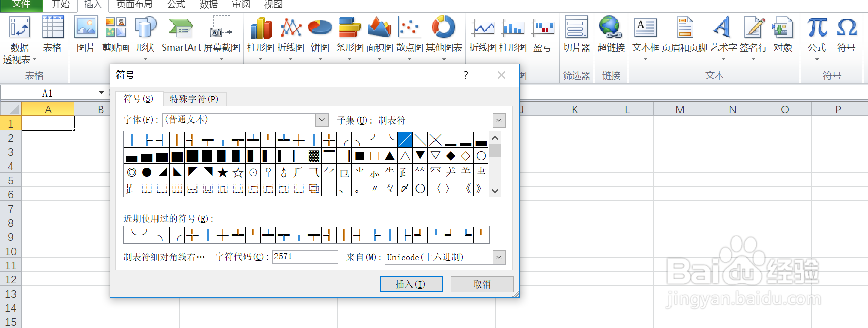Click the dialog help question mark

point(466,75)
